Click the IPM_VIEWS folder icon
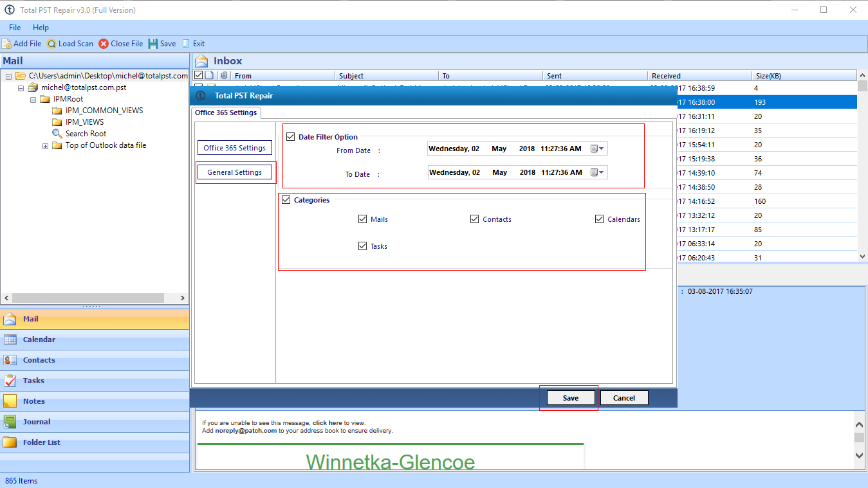 pos(57,122)
